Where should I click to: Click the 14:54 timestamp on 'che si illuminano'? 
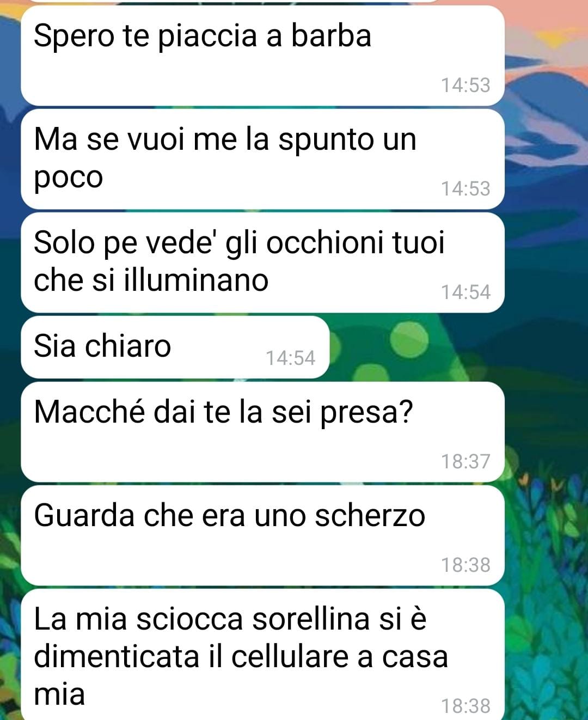coord(465,292)
